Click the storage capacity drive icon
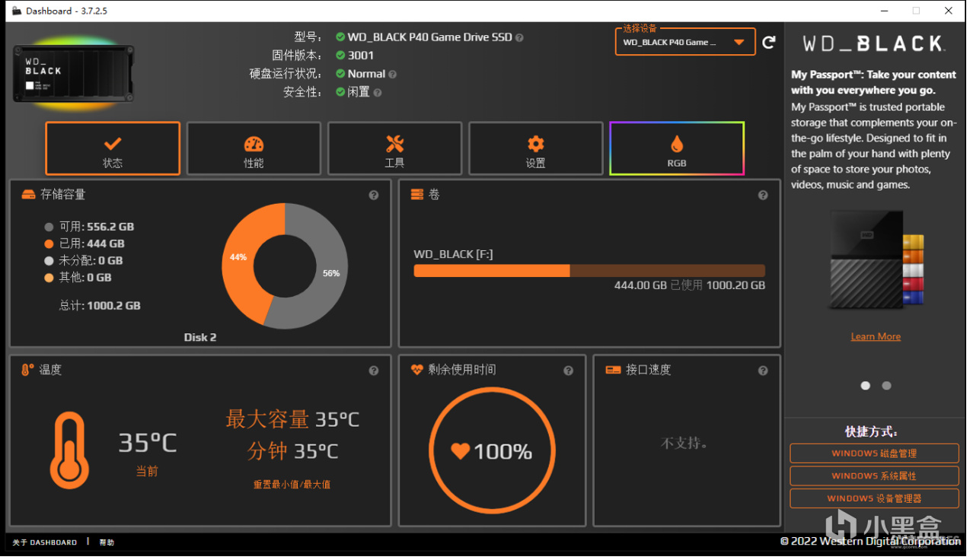This screenshot has width=970, height=560. click(x=29, y=195)
